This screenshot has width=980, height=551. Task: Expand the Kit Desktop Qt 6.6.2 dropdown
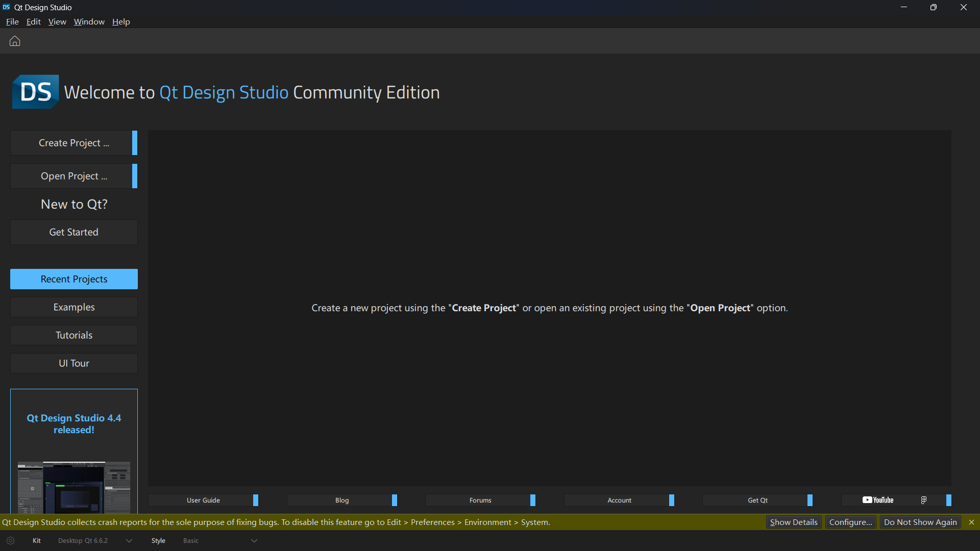(x=129, y=541)
